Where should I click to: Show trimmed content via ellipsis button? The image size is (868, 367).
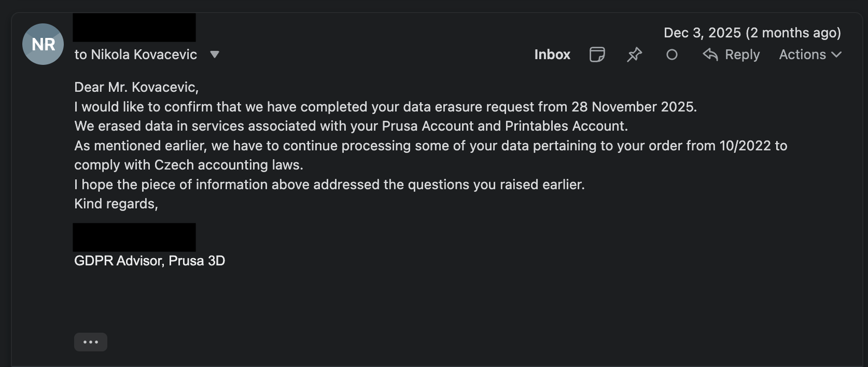pyautogui.click(x=91, y=342)
